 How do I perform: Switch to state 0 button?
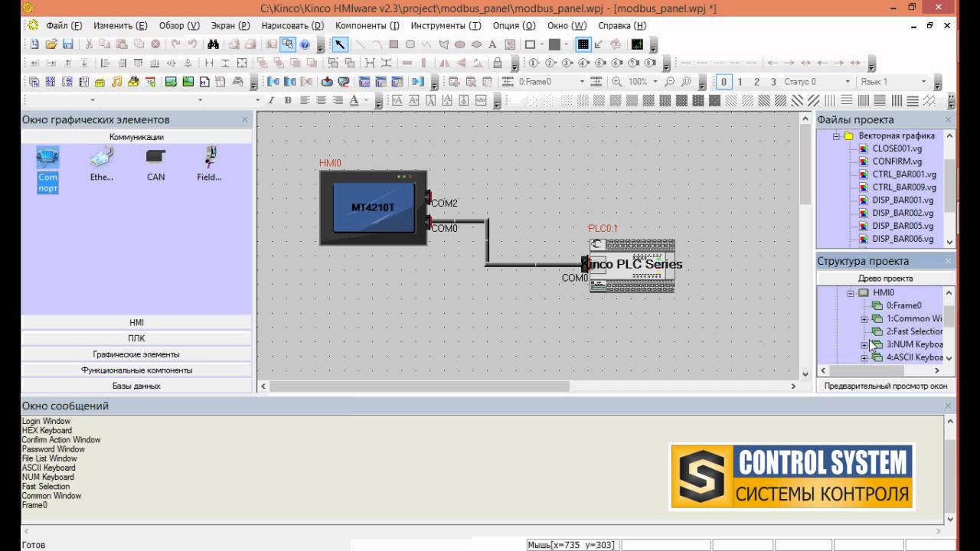click(724, 82)
